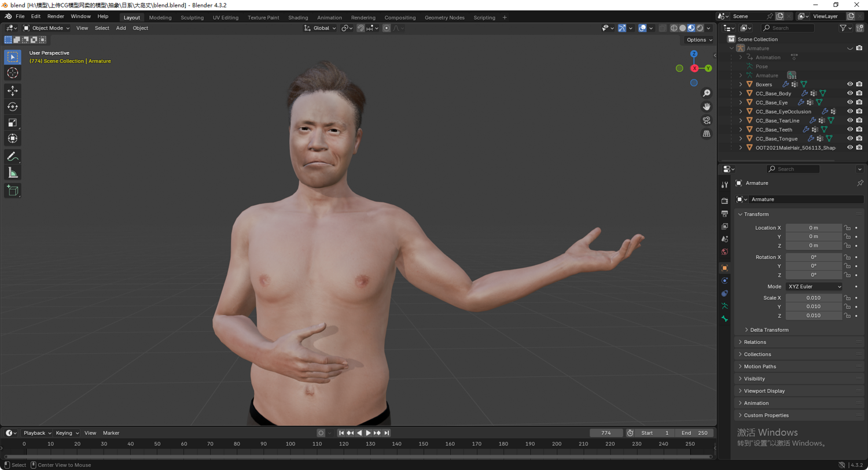This screenshot has height=470, width=868.
Task: Open the Scene properties tab
Action: pyautogui.click(x=724, y=239)
